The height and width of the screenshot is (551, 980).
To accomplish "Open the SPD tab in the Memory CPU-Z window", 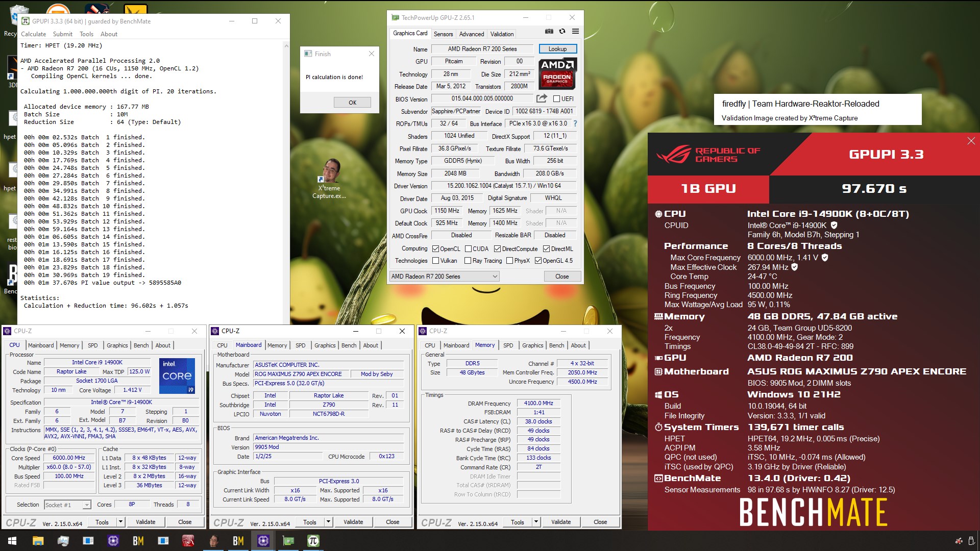I will coord(508,345).
